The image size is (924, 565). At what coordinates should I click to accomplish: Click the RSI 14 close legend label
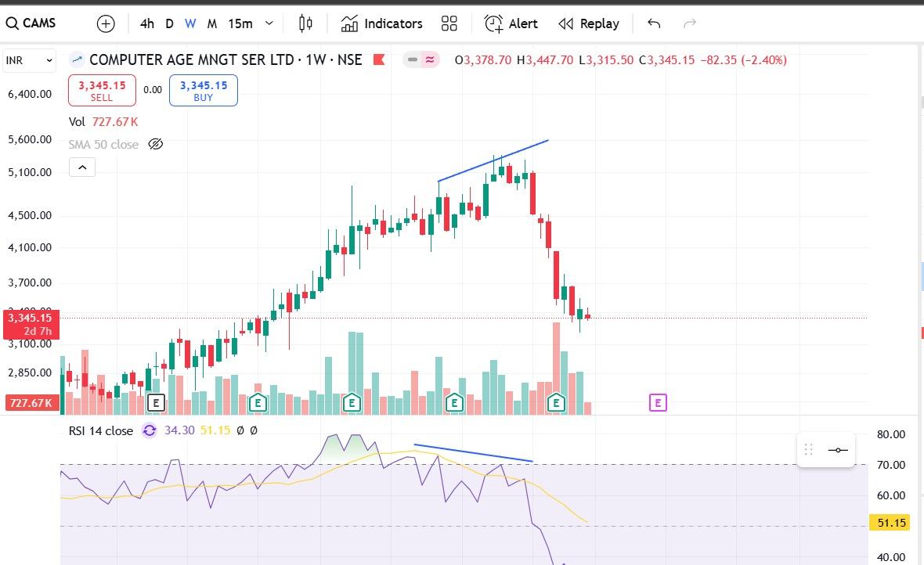(x=101, y=430)
